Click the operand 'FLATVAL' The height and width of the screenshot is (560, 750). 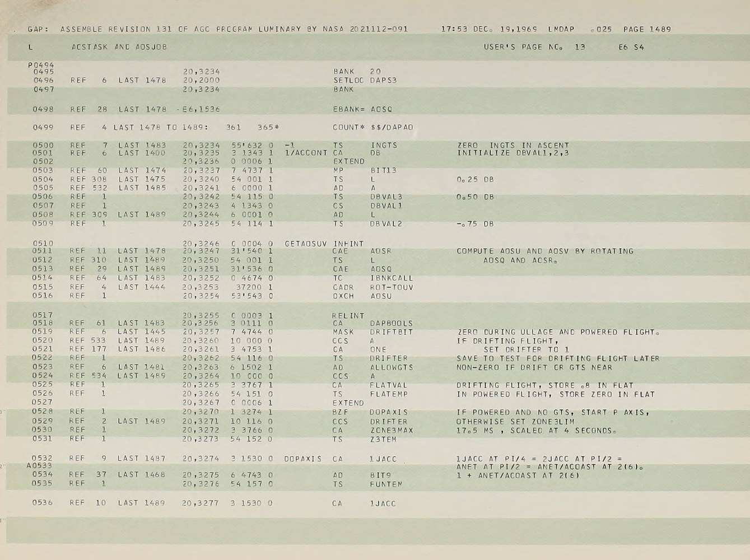click(x=388, y=385)
